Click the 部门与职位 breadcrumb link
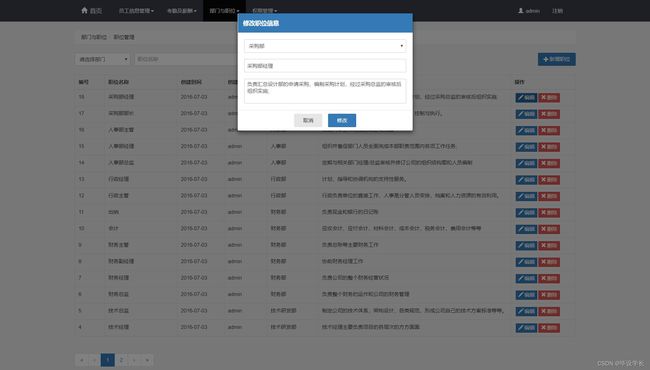The image size is (650, 370). 94,37
